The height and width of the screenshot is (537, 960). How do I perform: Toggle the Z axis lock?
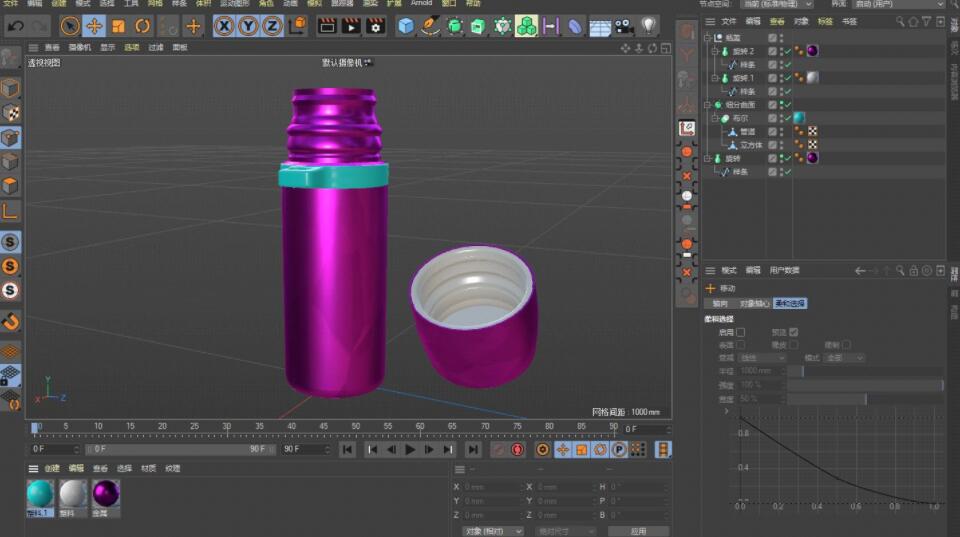click(x=272, y=26)
